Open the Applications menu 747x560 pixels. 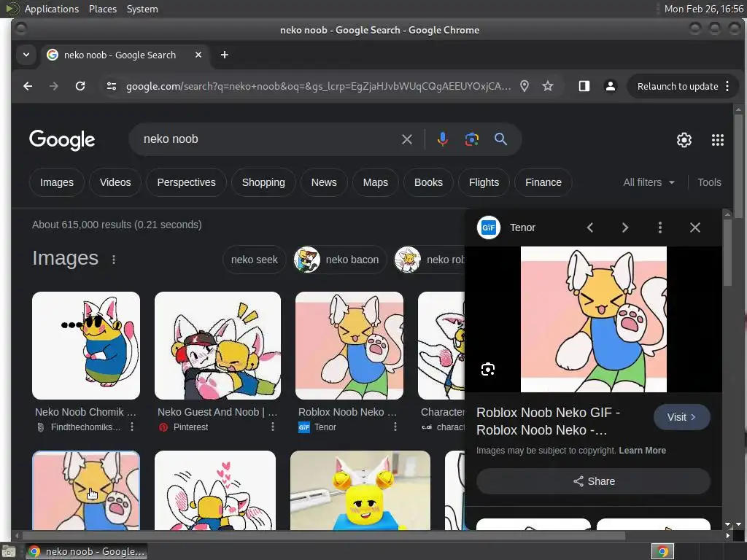pyautogui.click(x=52, y=9)
